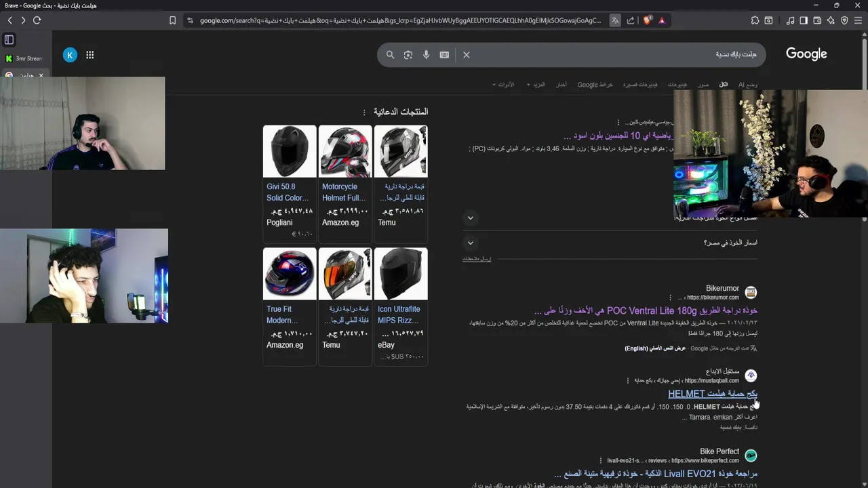
Task: Open the Livall EVO21 smart helmet review
Action: pos(656,474)
